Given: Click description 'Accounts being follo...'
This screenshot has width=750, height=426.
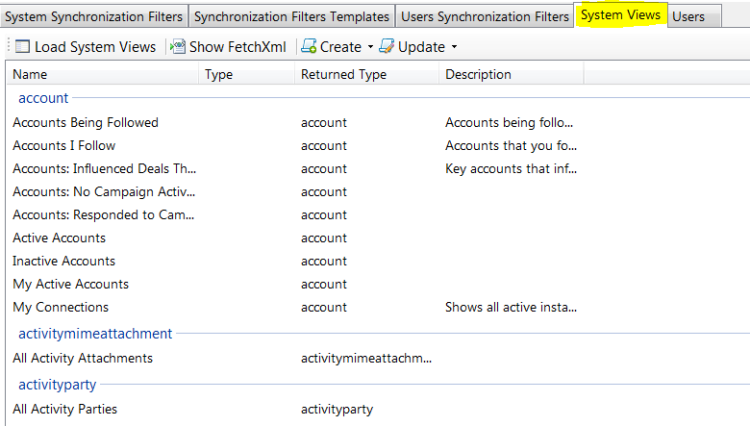Looking at the screenshot, I should [x=509, y=122].
